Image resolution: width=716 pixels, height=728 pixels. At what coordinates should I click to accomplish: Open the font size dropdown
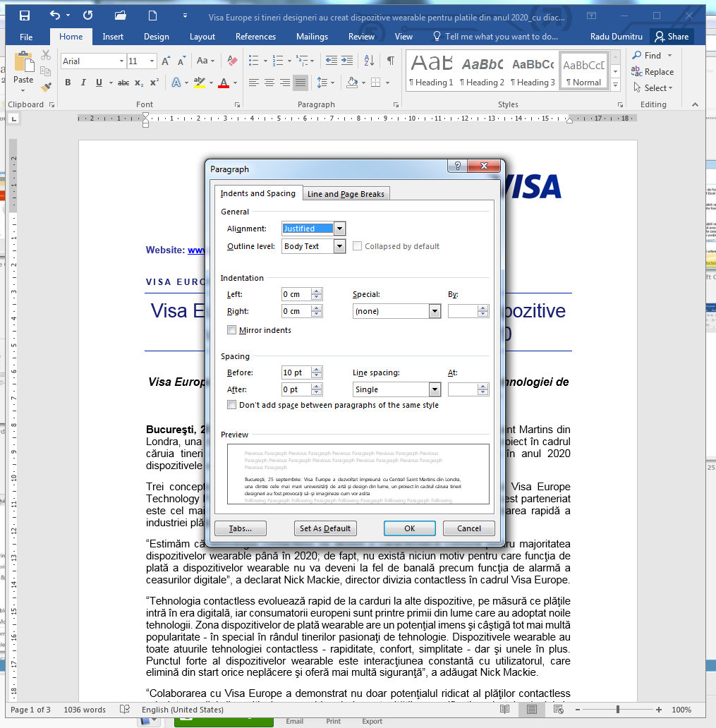pos(152,61)
